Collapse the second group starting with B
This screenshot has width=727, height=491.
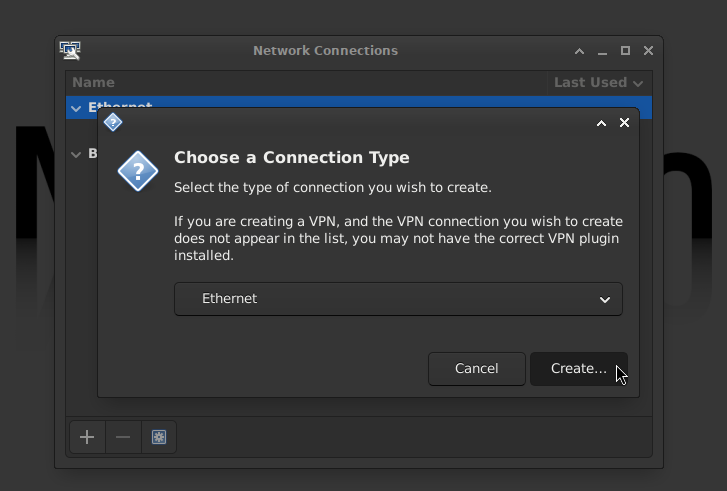[x=76, y=154]
